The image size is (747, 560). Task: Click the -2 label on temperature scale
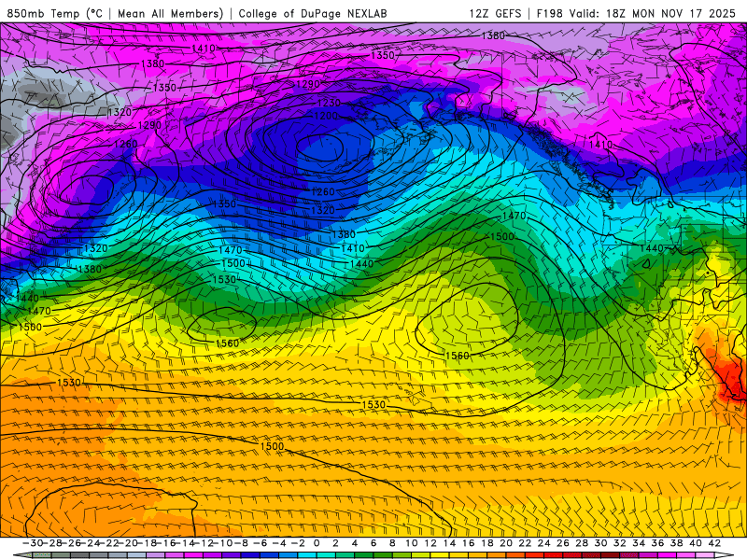(298, 543)
